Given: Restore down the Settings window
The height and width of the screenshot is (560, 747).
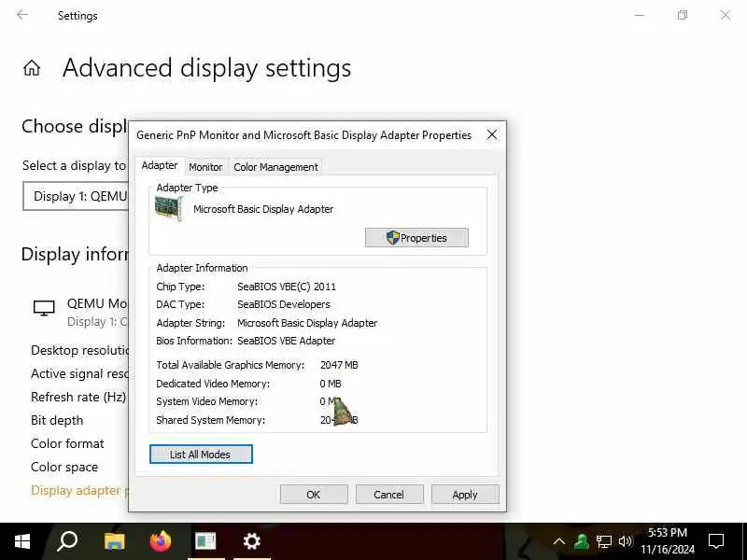Looking at the screenshot, I should [683, 15].
